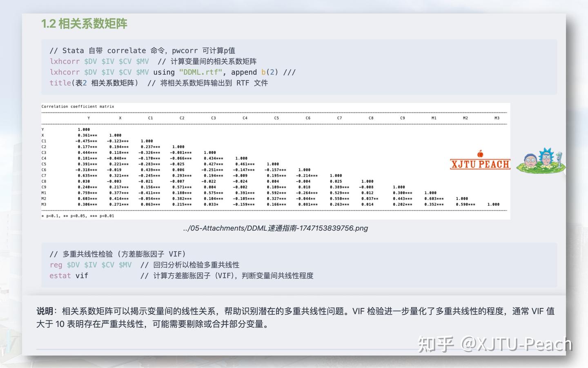This screenshot has height=368, width=588.
Task: Click the estat vif command text
Action: pyautogui.click(x=68, y=276)
